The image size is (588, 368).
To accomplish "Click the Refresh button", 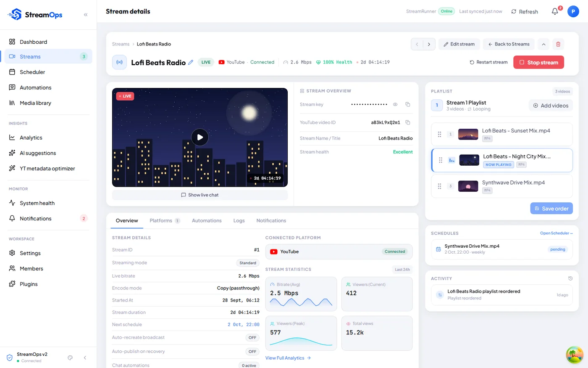I will (525, 11).
